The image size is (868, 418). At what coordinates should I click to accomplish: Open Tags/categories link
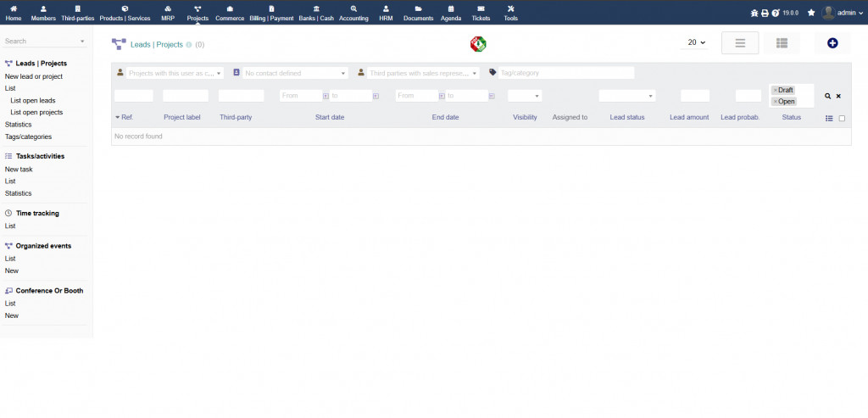click(28, 137)
